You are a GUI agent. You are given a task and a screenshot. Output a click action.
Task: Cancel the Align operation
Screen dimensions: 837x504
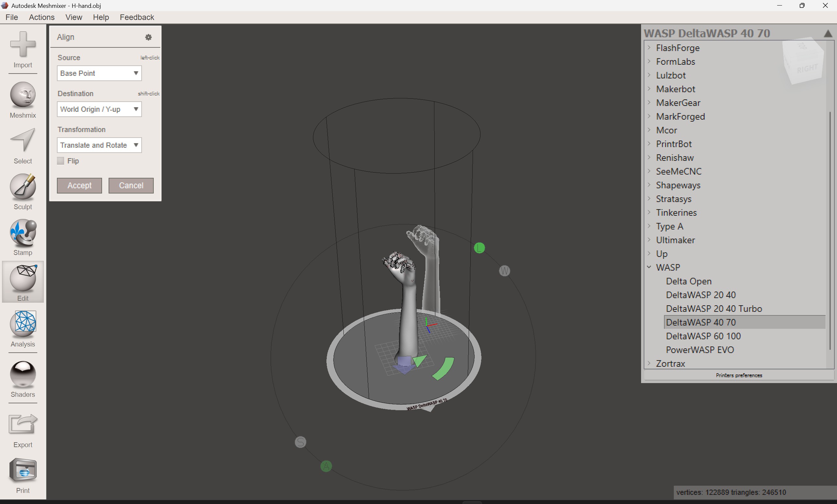tap(131, 186)
